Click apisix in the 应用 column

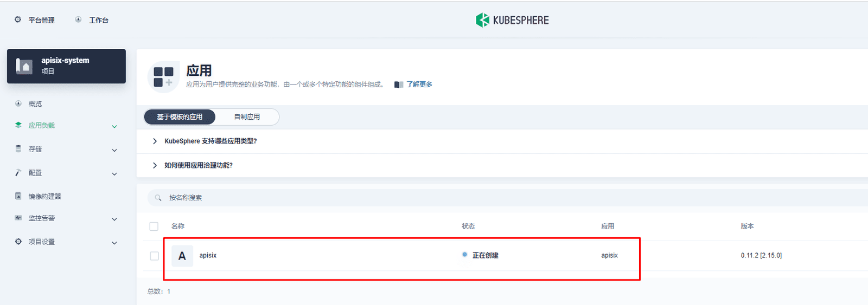point(610,255)
